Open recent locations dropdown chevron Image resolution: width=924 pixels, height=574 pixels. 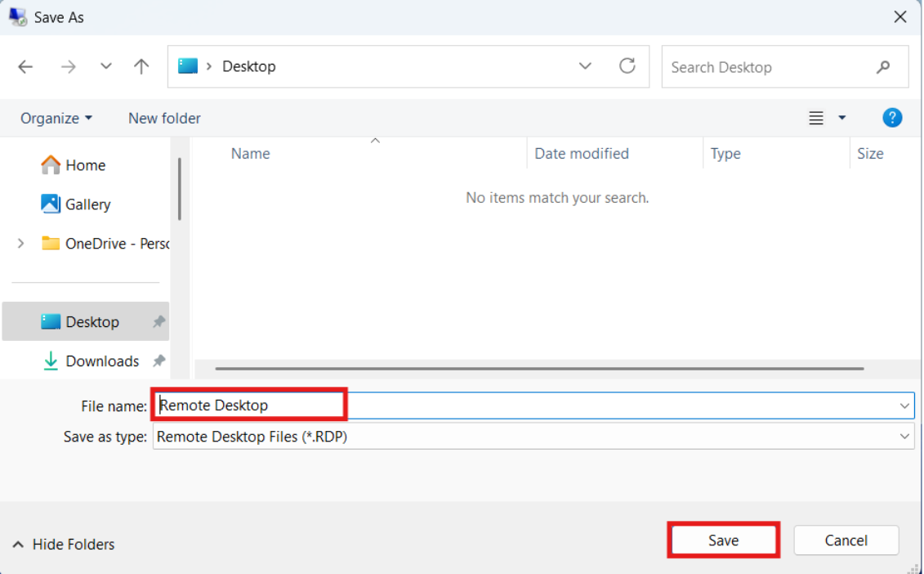click(x=106, y=67)
